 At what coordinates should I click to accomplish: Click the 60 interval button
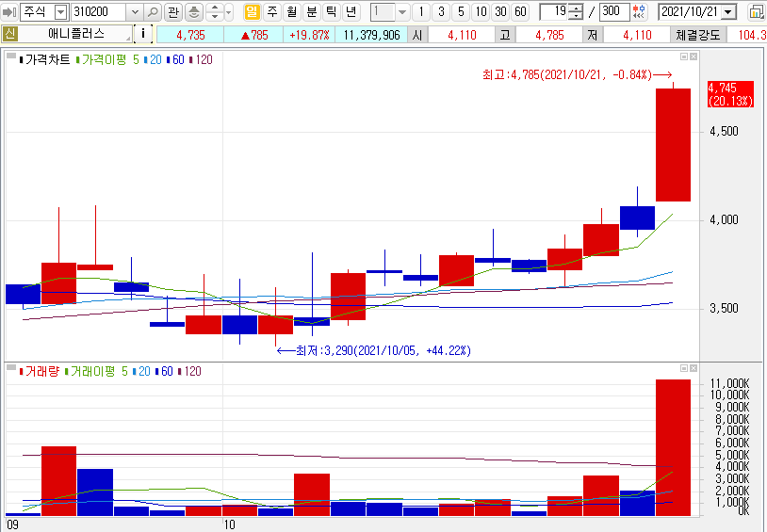520,11
